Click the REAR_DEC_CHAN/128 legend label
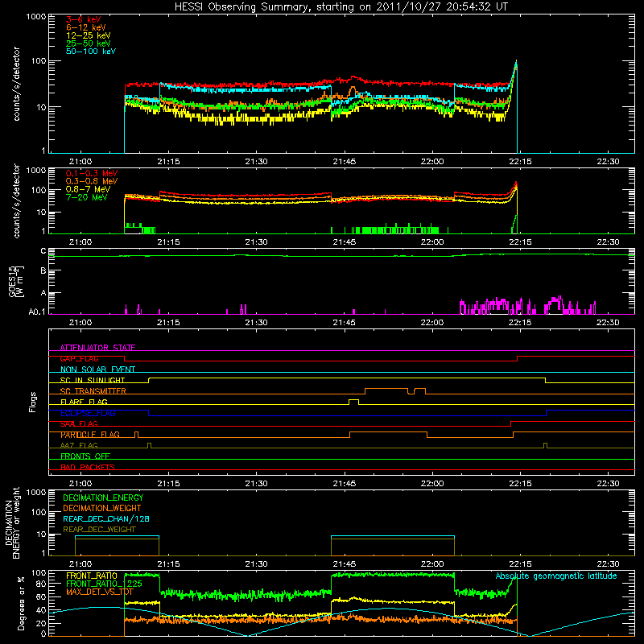The image size is (644, 644). (x=106, y=518)
